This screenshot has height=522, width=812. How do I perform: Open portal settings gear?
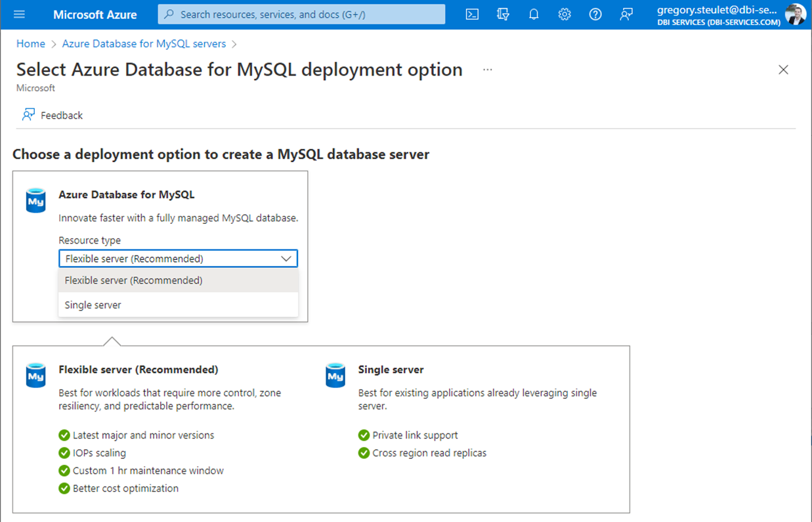coord(565,14)
